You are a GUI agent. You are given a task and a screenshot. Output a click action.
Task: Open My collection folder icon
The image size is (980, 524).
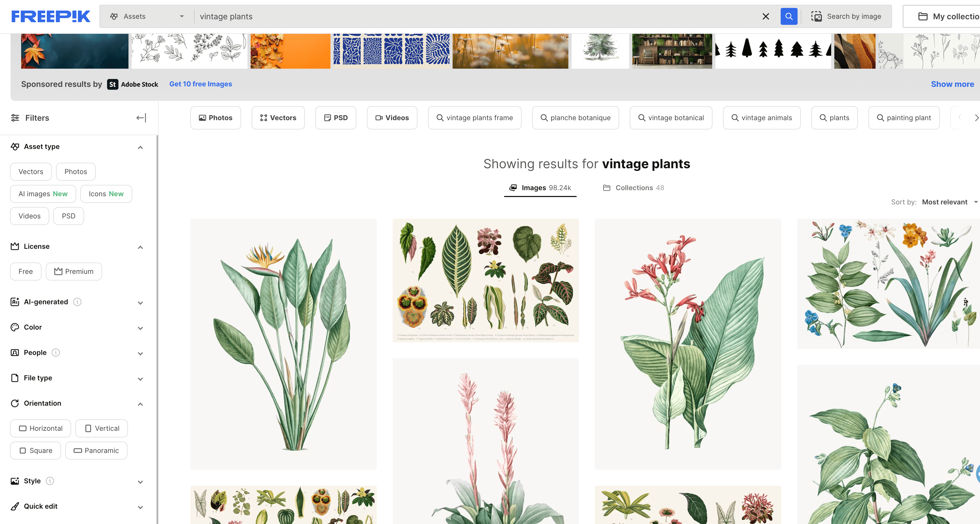pyautogui.click(x=923, y=16)
